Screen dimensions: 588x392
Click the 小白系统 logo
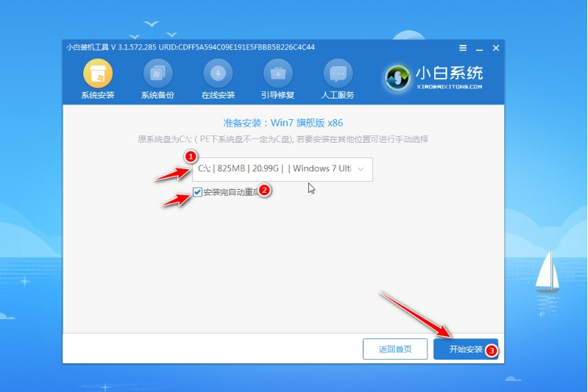click(x=434, y=76)
